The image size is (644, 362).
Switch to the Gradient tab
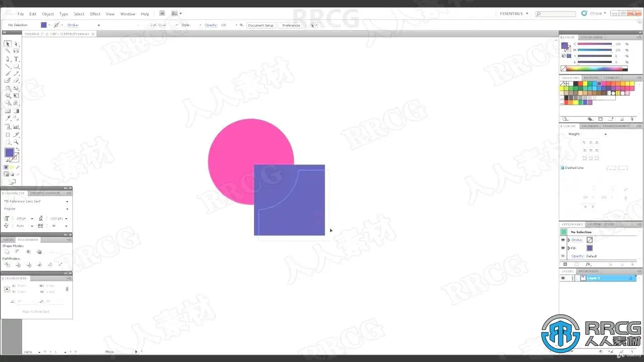(590, 126)
